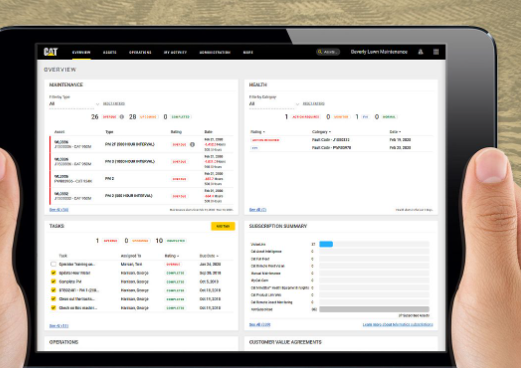Viewport: 521px width, 368px height.
Task: Switch to the Operations tab
Action: tap(140, 52)
